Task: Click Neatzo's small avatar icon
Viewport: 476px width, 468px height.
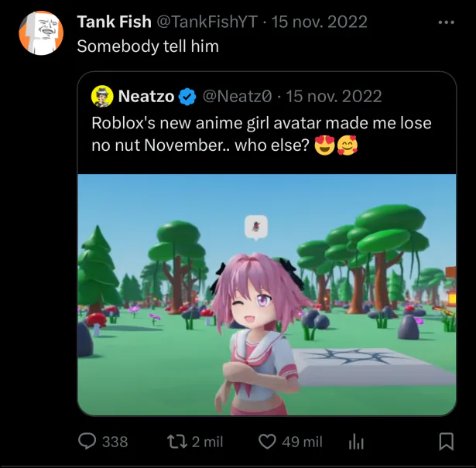Action: [102, 96]
